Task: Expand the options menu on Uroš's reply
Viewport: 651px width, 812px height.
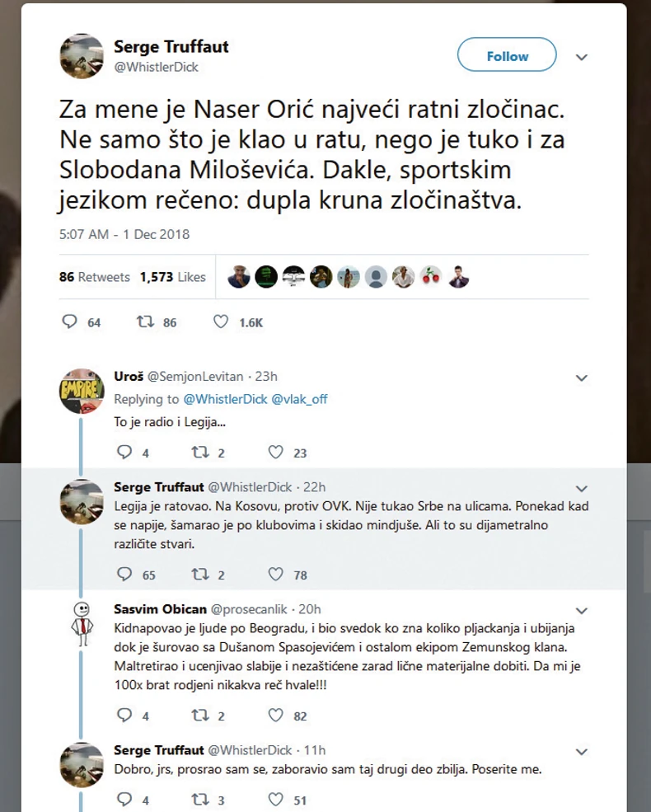Action: (x=582, y=378)
